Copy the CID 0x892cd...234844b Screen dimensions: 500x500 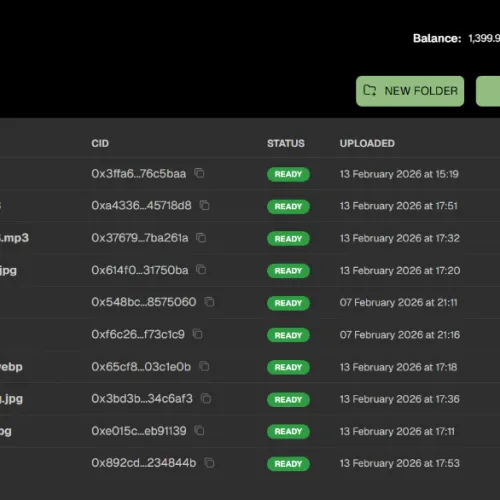point(209,463)
